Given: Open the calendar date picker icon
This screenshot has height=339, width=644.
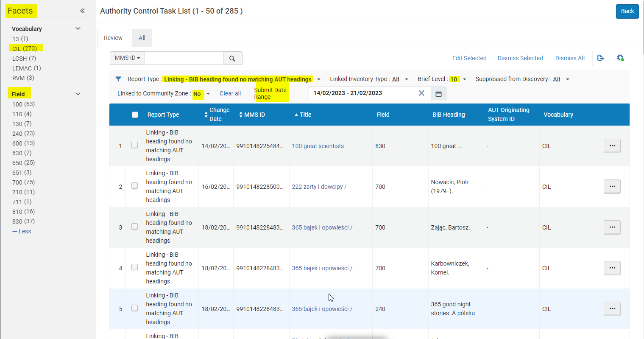Looking at the screenshot, I should tap(438, 93).
